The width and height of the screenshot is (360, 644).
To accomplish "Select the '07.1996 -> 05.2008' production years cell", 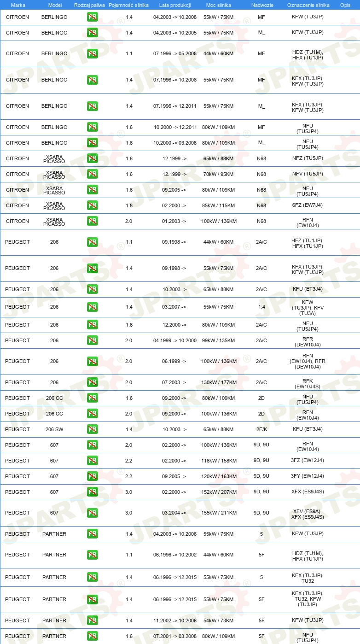I will (175, 53).
